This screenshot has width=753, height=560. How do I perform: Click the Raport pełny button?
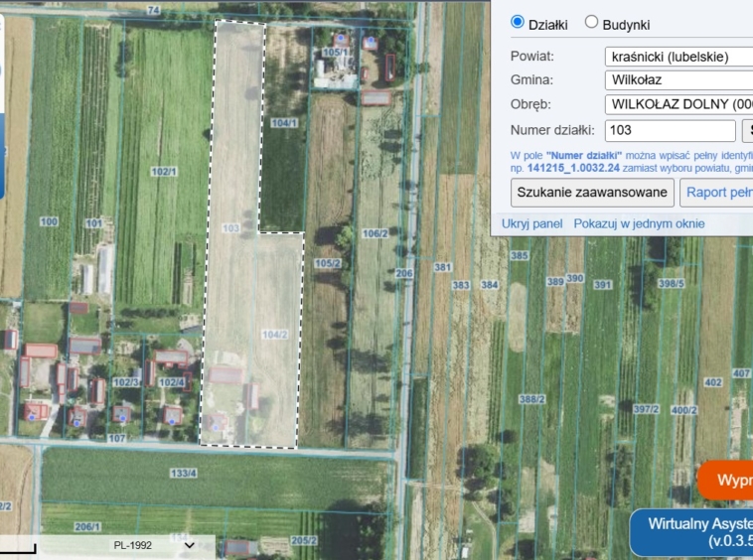pyautogui.click(x=716, y=192)
